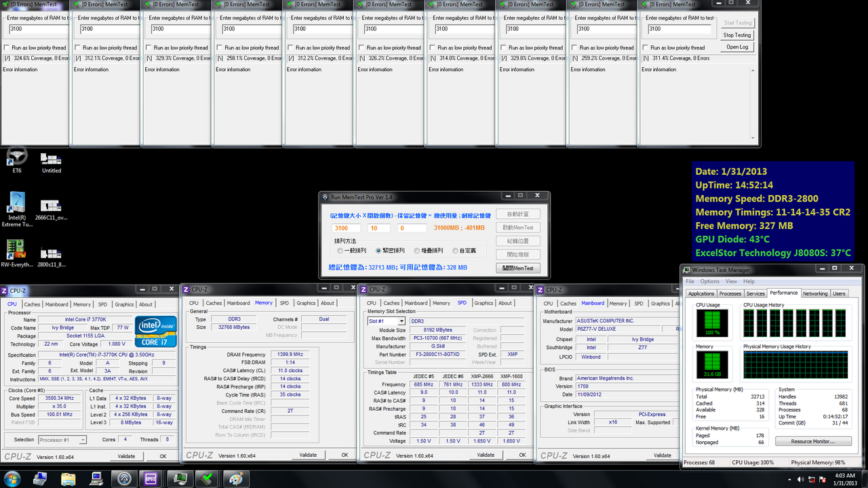Click Validate in the CPU-Z SPD window

pyautogui.click(x=486, y=455)
